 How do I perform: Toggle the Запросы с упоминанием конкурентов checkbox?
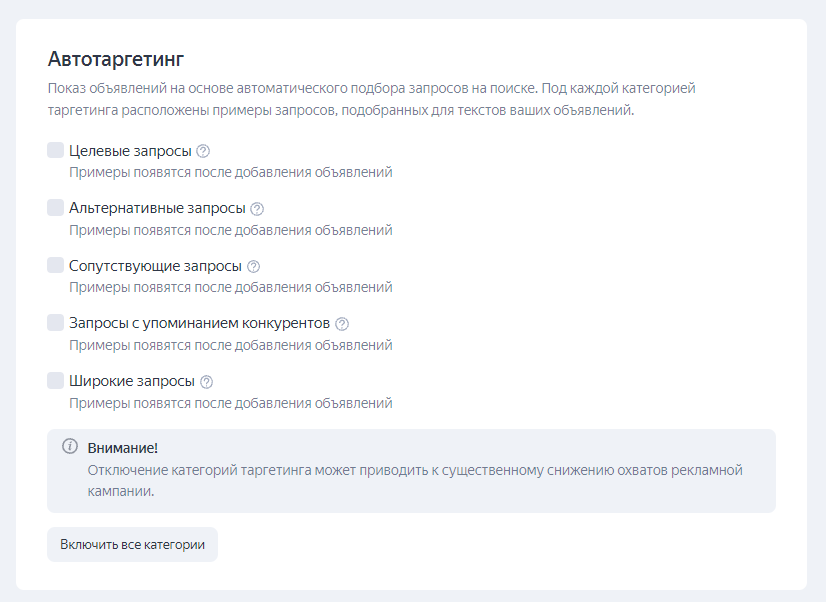tap(56, 323)
